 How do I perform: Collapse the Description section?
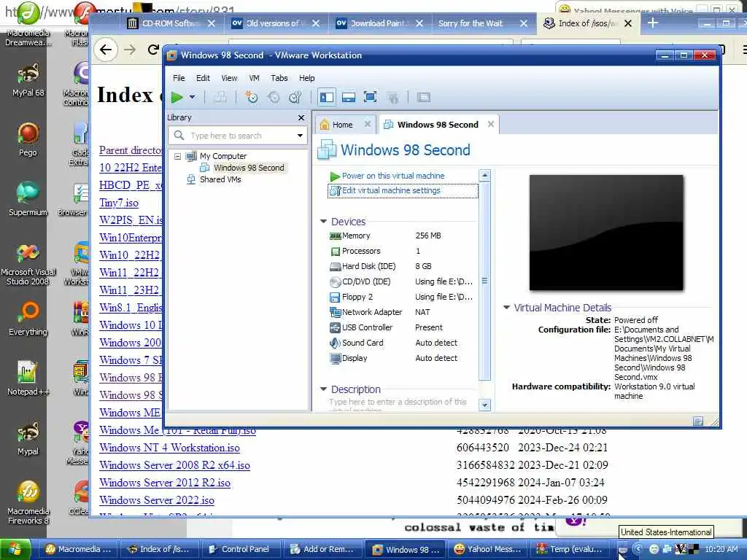323,389
